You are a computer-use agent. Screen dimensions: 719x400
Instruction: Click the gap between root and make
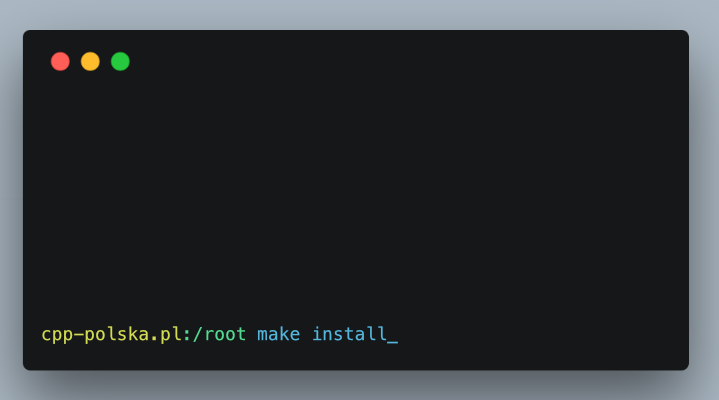coord(252,334)
